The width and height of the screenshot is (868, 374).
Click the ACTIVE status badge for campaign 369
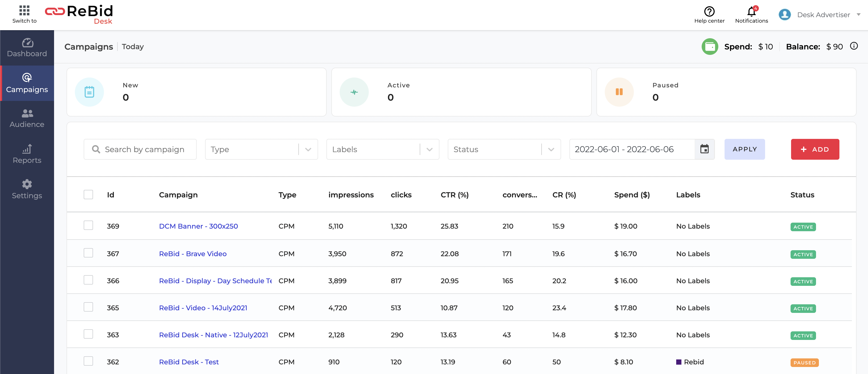point(803,227)
